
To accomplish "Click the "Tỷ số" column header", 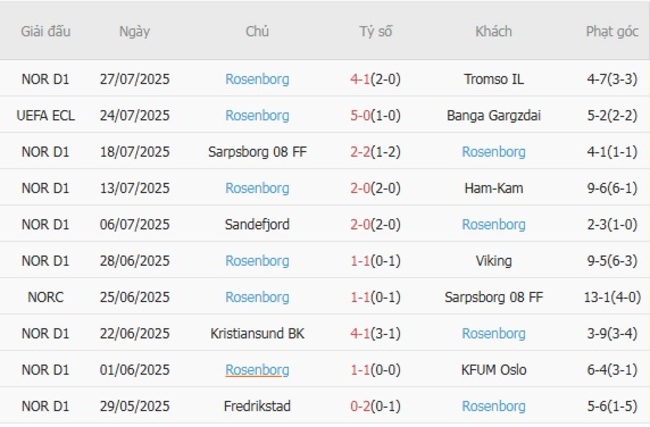I will point(376,31).
